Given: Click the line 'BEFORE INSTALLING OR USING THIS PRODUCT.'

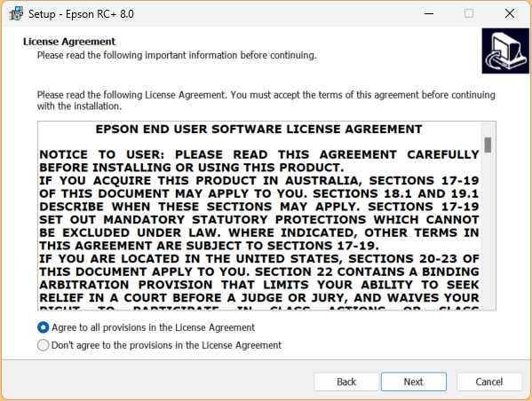Looking at the screenshot, I should click(x=192, y=168).
